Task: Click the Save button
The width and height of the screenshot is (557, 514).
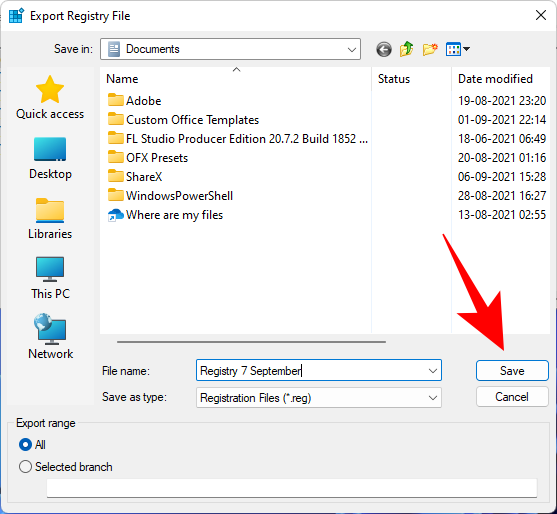Action: 512,370
